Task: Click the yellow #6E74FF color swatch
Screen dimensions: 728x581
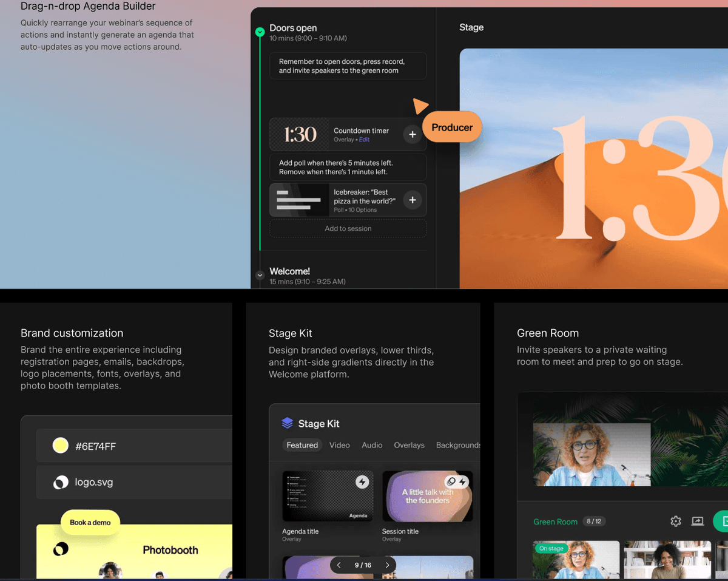Action: pyautogui.click(x=60, y=446)
